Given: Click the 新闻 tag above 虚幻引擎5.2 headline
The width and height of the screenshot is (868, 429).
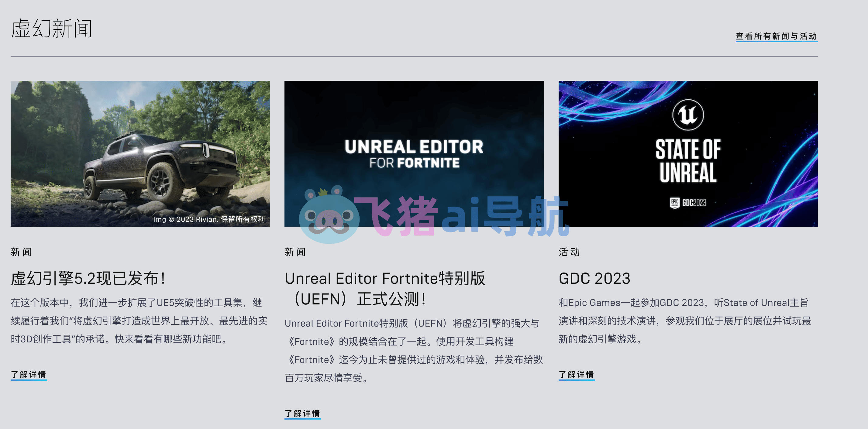Looking at the screenshot, I should point(21,252).
